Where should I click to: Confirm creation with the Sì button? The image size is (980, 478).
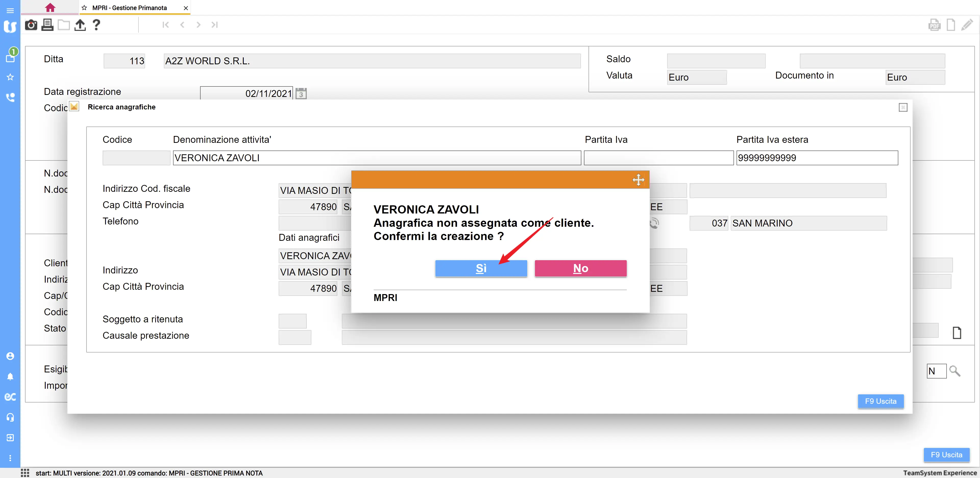[481, 269]
